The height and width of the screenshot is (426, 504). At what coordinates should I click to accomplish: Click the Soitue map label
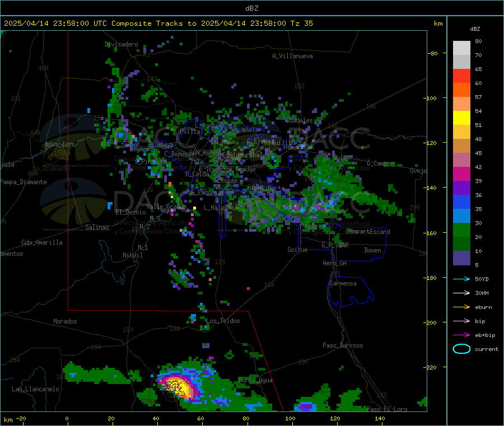[297, 250]
